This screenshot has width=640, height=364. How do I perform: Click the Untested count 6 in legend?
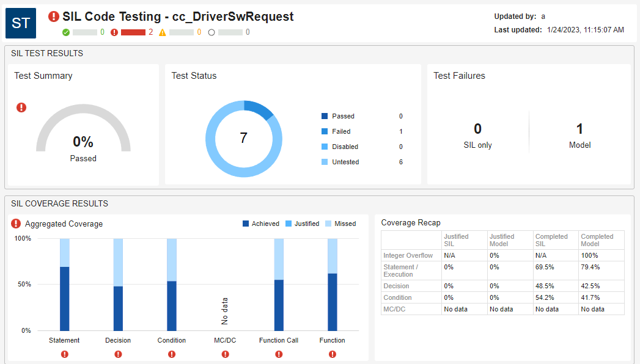click(401, 162)
